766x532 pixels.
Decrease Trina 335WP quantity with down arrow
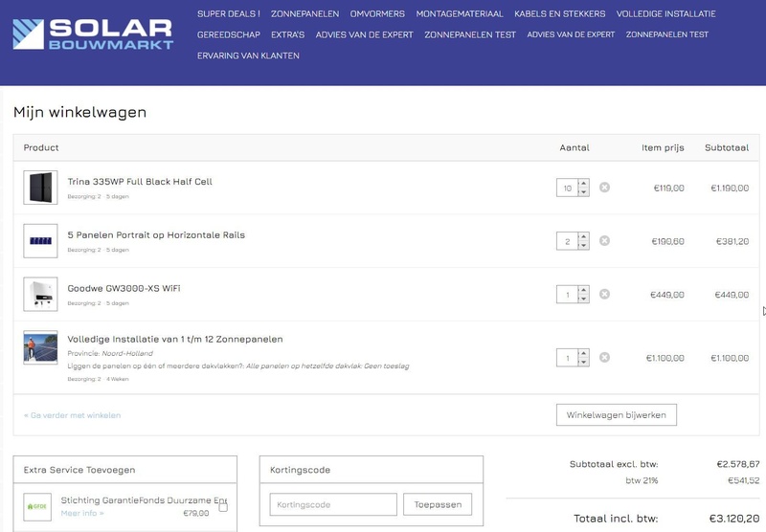(x=583, y=191)
